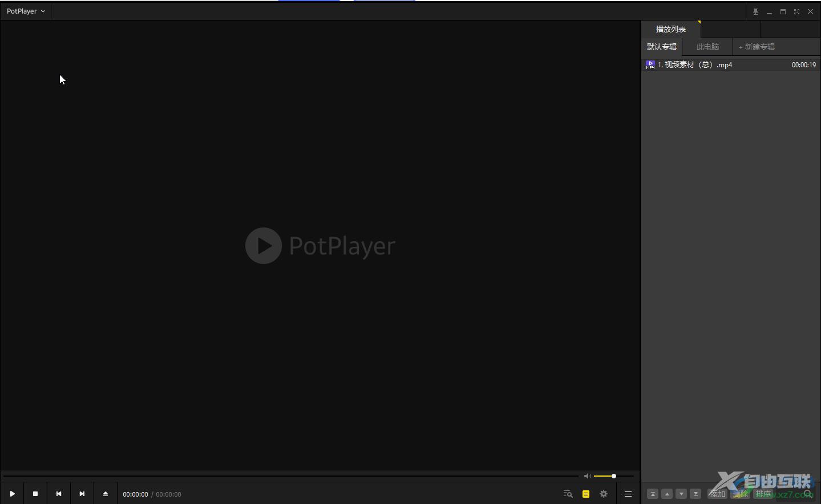Image resolution: width=821 pixels, height=504 pixels.
Task: Click the 添加 add button
Action: point(717,494)
